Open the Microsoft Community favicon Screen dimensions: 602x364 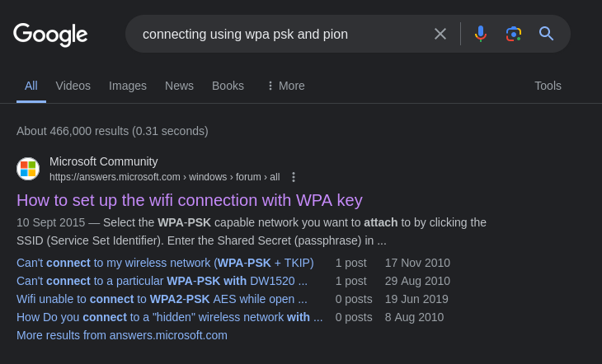(x=28, y=169)
